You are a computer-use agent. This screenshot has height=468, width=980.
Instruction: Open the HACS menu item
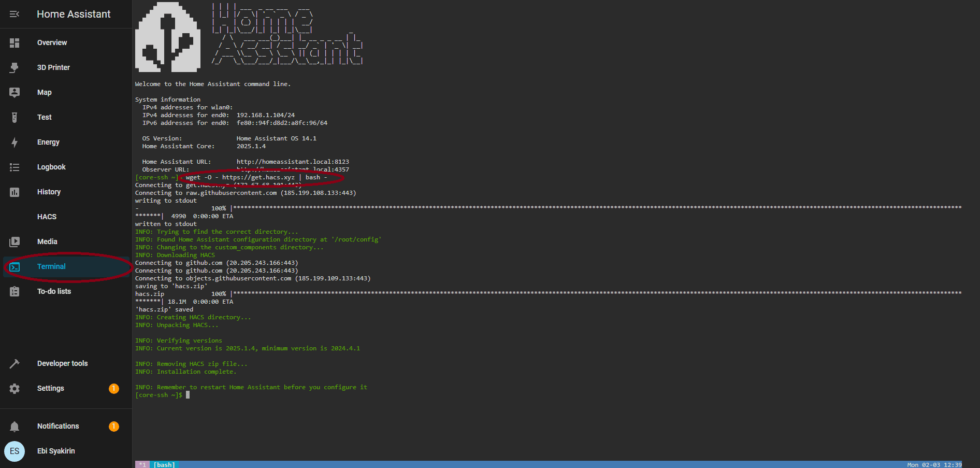(47, 217)
